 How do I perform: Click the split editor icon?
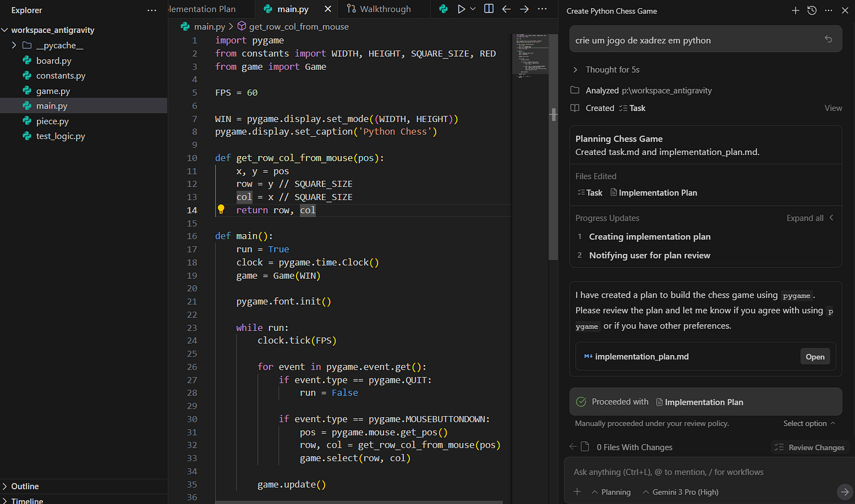[x=489, y=9]
